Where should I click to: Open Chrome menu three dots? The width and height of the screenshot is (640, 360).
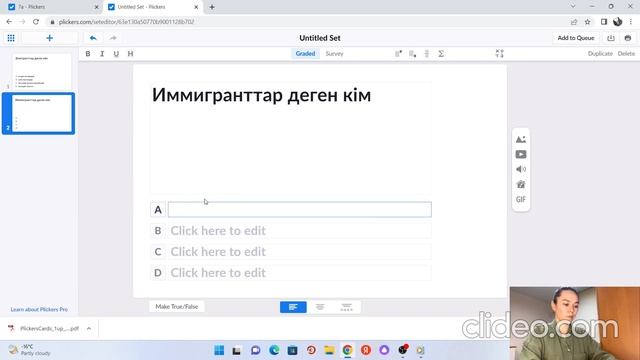pyautogui.click(x=631, y=22)
